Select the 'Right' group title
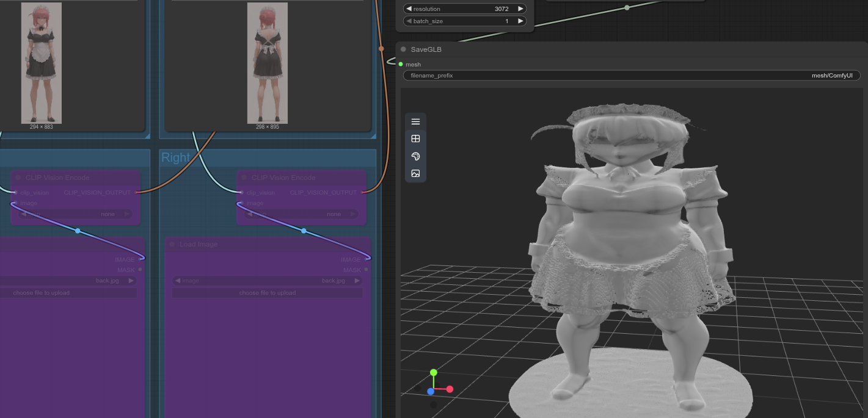Viewport: 868px width, 418px height. coord(175,157)
